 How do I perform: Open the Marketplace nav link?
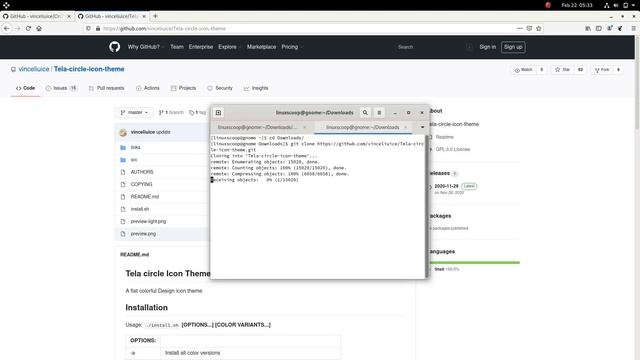[261, 47]
